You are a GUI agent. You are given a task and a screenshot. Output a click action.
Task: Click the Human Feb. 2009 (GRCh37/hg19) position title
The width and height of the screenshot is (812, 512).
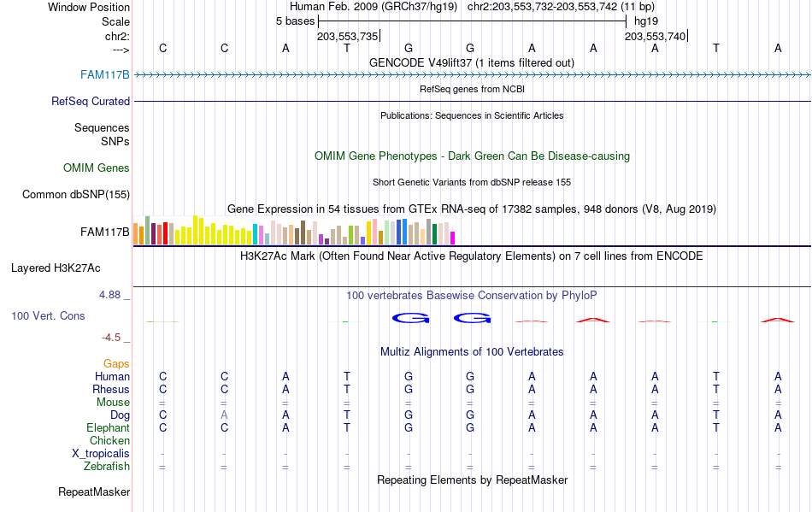[x=374, y=7]
